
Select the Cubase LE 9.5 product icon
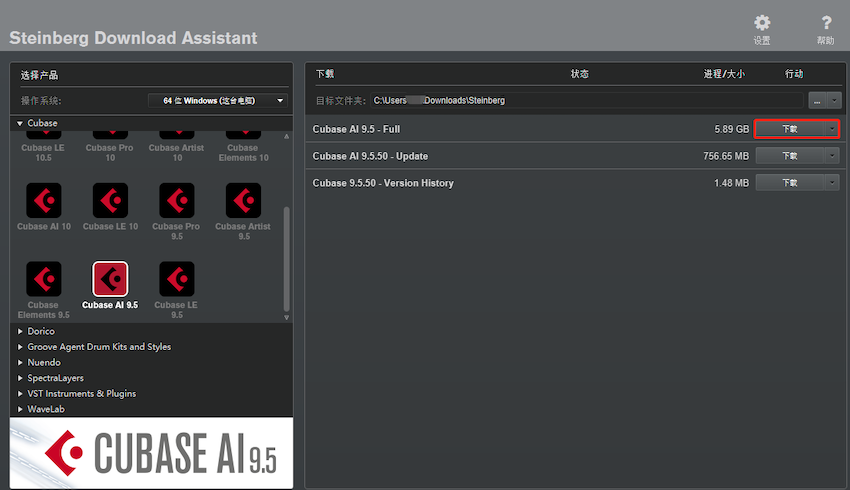coord(177,279)
